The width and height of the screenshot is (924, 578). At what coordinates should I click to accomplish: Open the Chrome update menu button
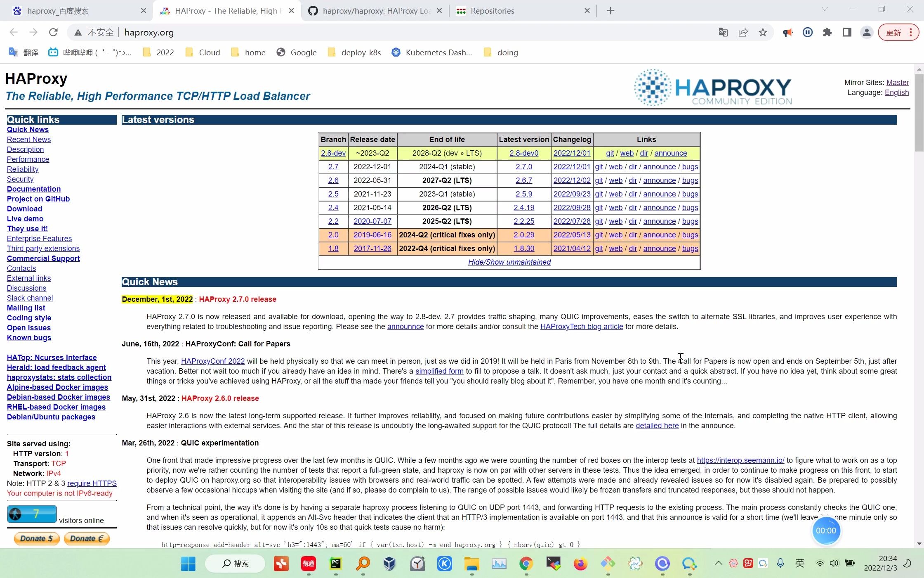point(899,32)
